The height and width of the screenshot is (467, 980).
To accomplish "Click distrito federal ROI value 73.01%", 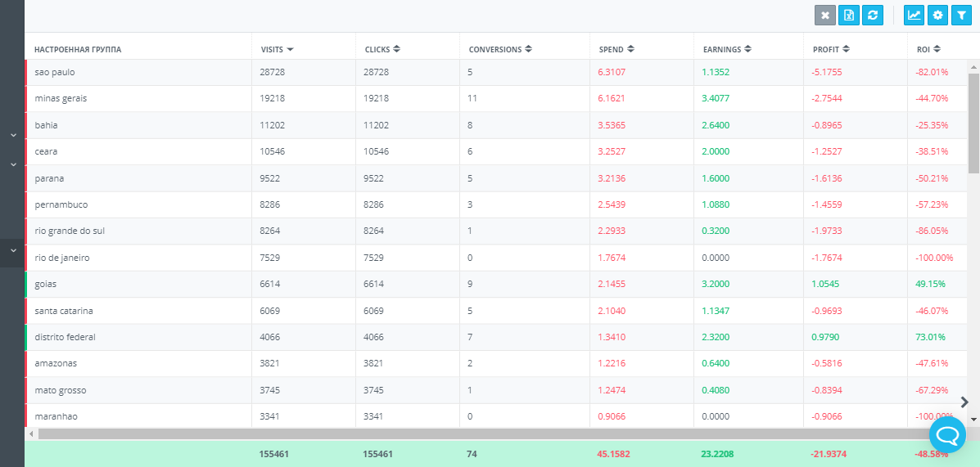I will pyautogui.click(x=931, y=337).
